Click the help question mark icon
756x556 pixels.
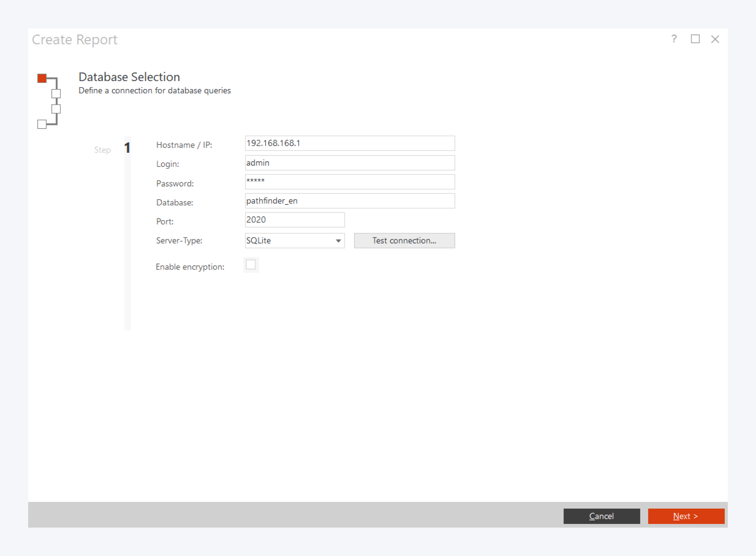(x=674, y=39)
